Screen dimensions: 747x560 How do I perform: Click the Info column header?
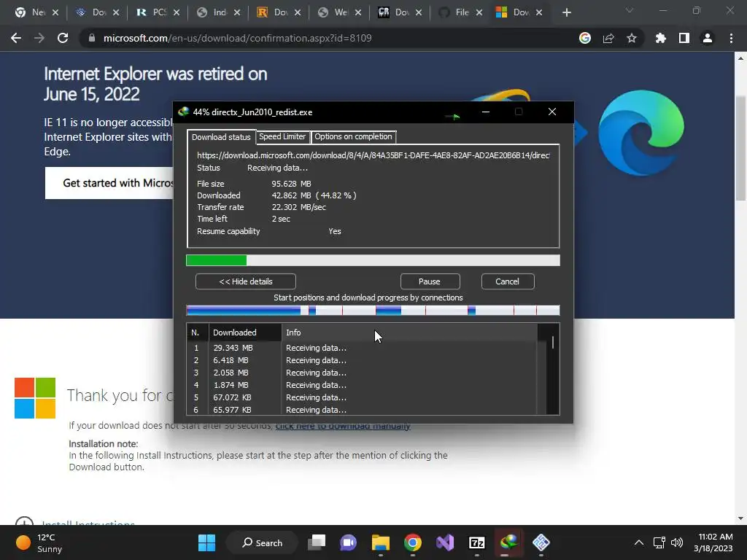(x=410, y=332)
